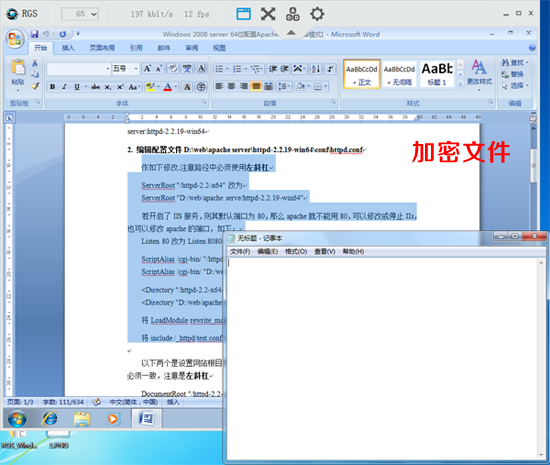
Task: Switch to the 插入 Insert ribbon tab
Action: click(68, 48)
